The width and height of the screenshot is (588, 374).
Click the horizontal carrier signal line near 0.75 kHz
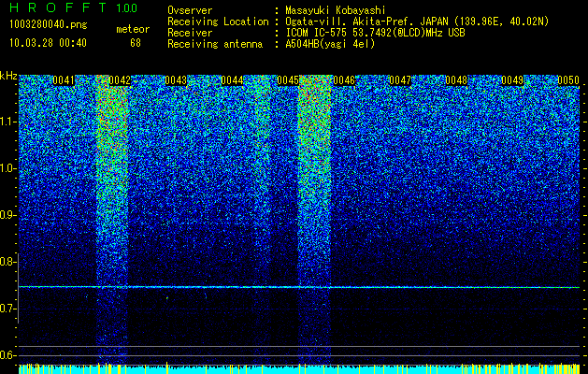(x=299, y=287)
